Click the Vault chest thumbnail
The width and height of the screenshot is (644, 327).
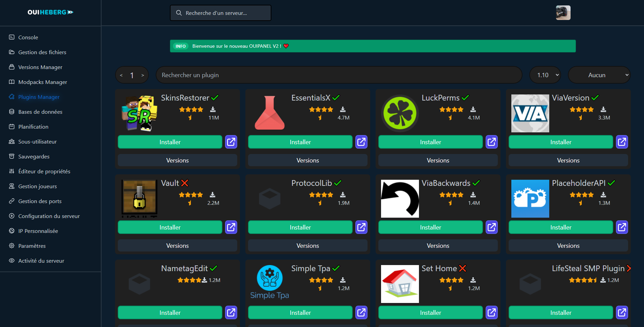coord(139,199)
